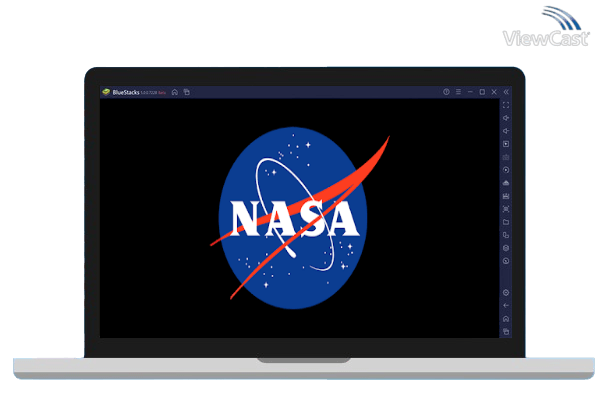Open the BlueStacks home screen from title bar

tap(175, 92)
